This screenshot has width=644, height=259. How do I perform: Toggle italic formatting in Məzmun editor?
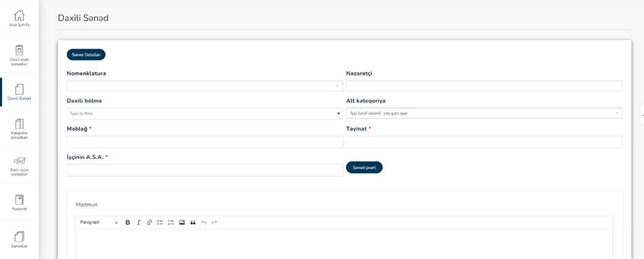pyautogui.click(x=138, y=223)
